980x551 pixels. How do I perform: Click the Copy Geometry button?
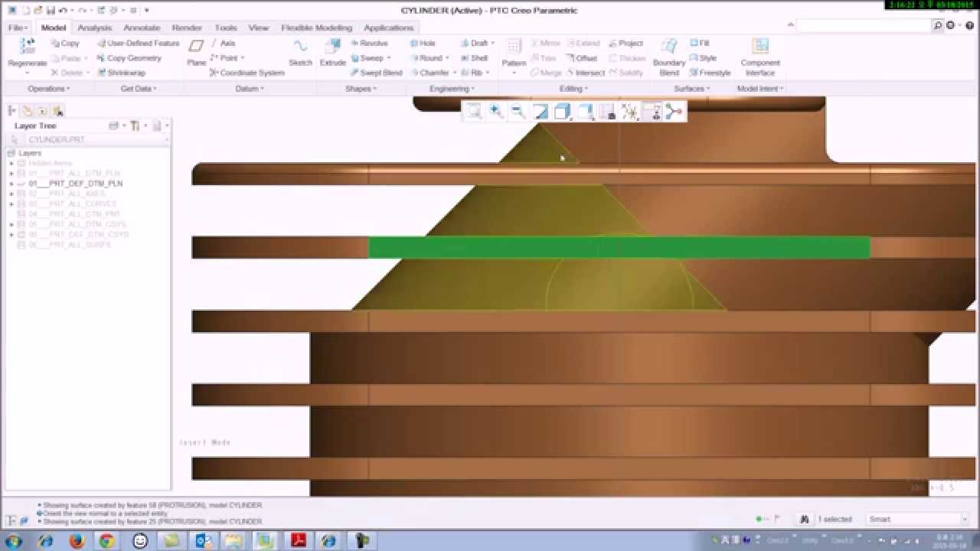pos(129,58)
